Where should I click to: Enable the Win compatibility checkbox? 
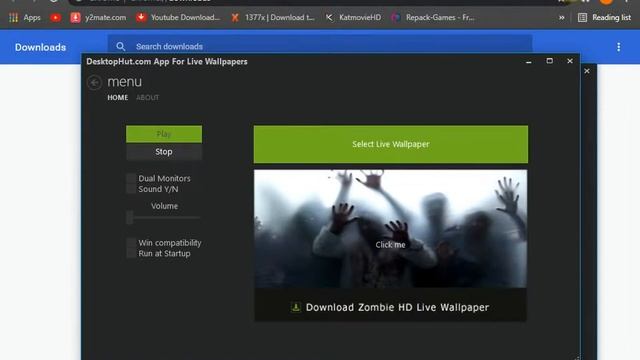pos(131,242)
